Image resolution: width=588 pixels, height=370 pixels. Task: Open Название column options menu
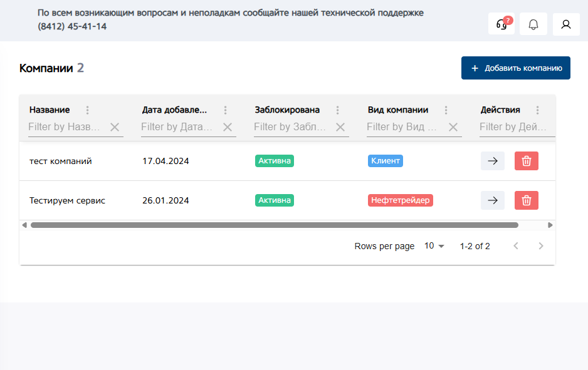pos(87,110)
